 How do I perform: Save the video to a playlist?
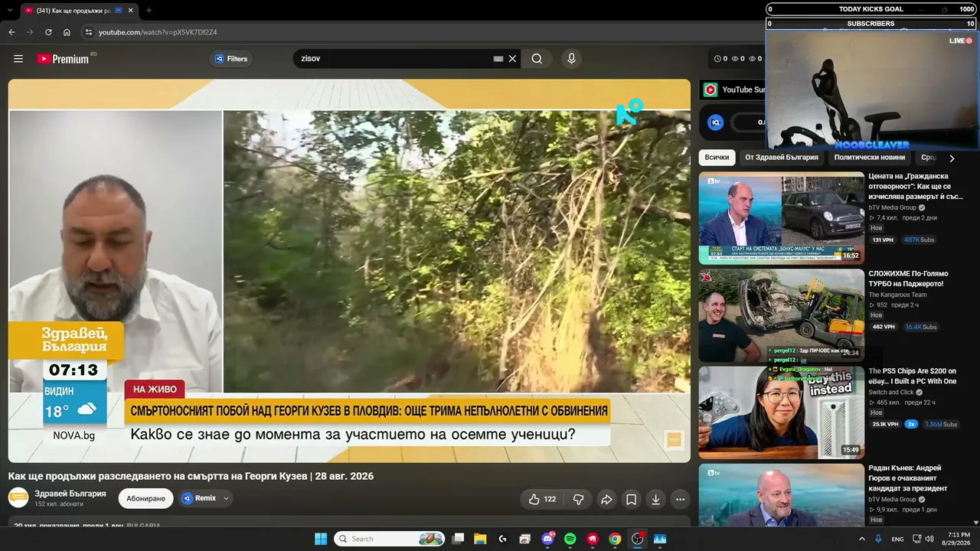[x=631, y=500]
